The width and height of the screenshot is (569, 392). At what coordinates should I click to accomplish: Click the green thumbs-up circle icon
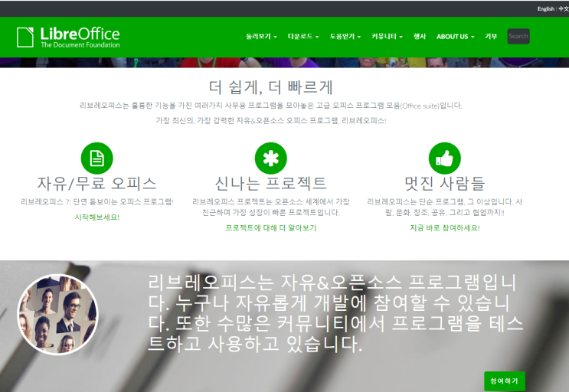[444, 158]
